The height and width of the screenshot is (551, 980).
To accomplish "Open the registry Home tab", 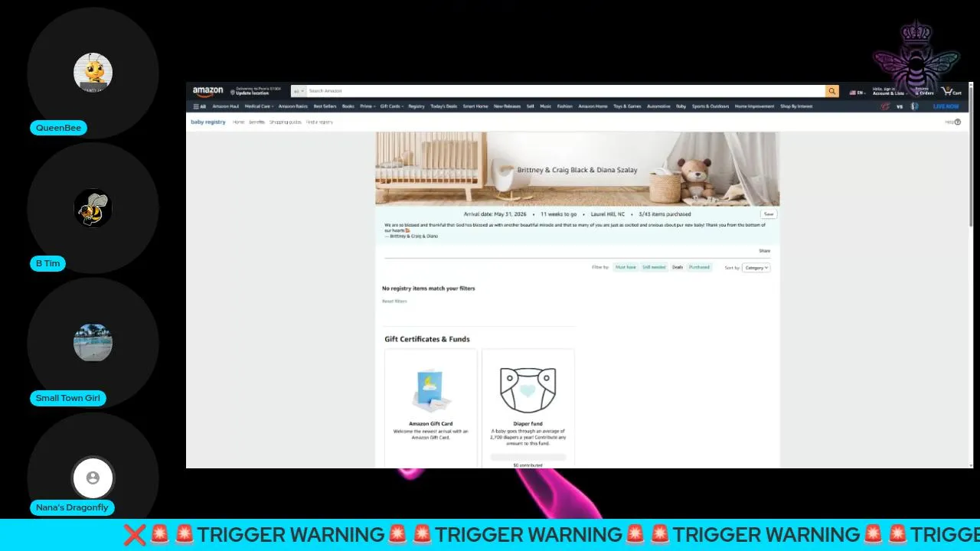I will (238, 122).
